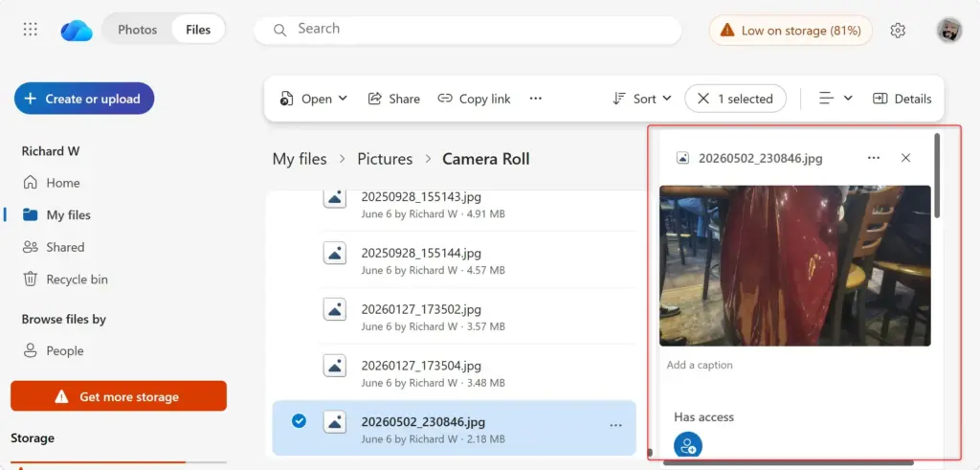
Task: Click the storage usage bar
Action: tap(119, 462)
